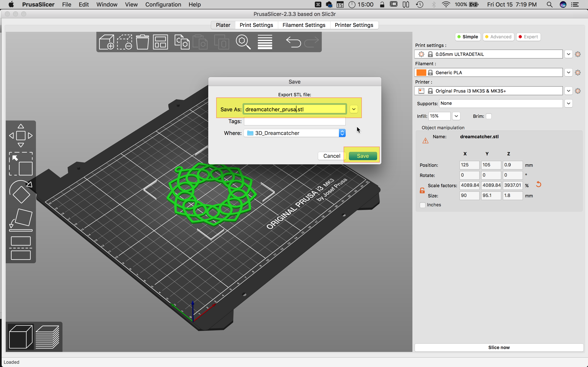Click the green Save button

coord(363,156)
